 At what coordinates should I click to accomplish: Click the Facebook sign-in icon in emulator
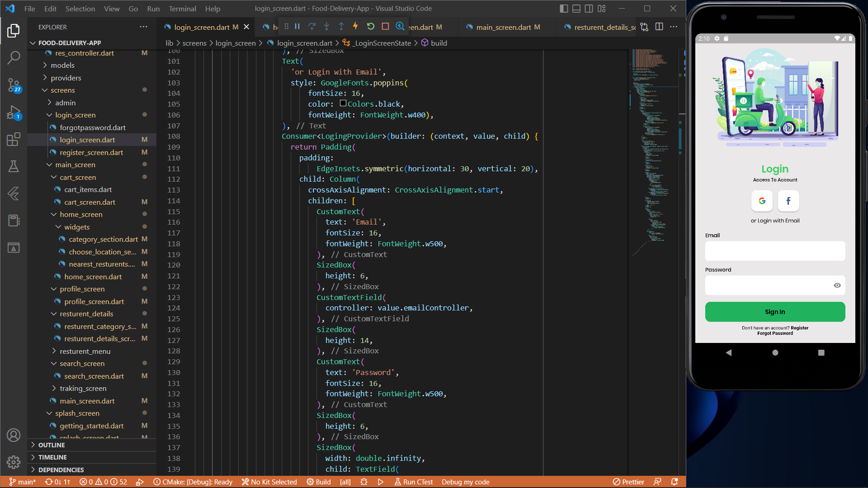click(788, 201)
